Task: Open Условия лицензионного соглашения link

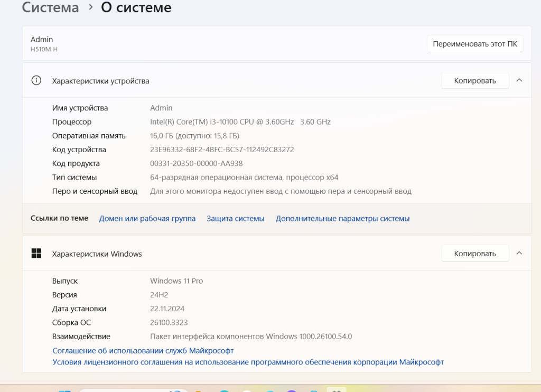Action: click(248, 362)
